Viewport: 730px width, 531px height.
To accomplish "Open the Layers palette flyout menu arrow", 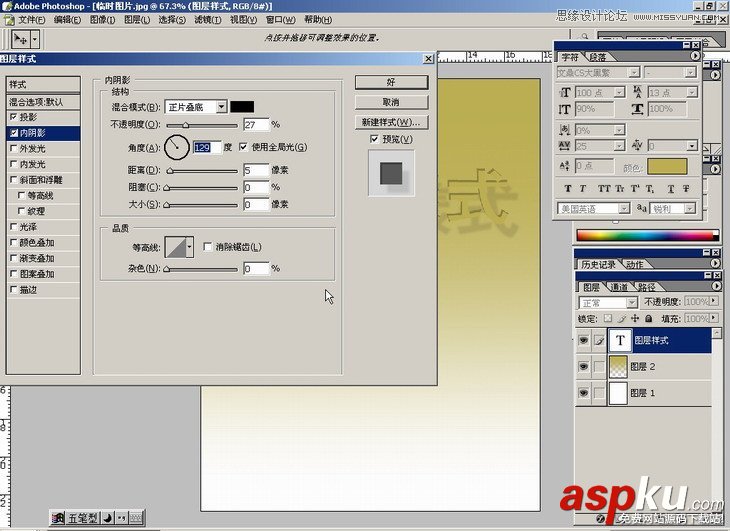I will [x=716, y=286].
